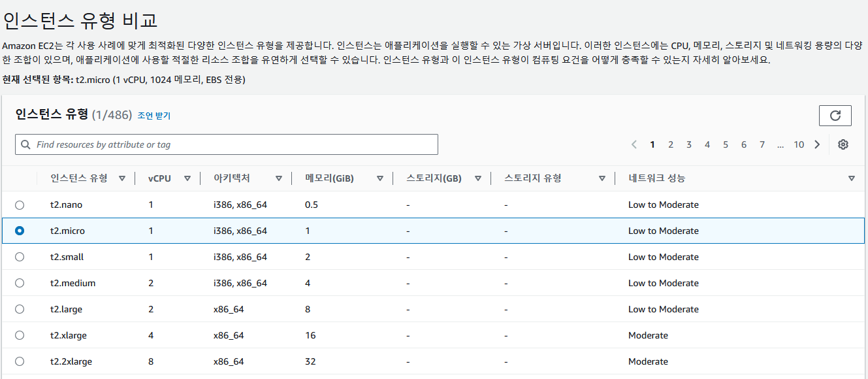Image resolution: width=868 pixels, height=379 pixels.
Task: Pick the t2.2xlarge instance radio button
Action: (x=20, y=361)
